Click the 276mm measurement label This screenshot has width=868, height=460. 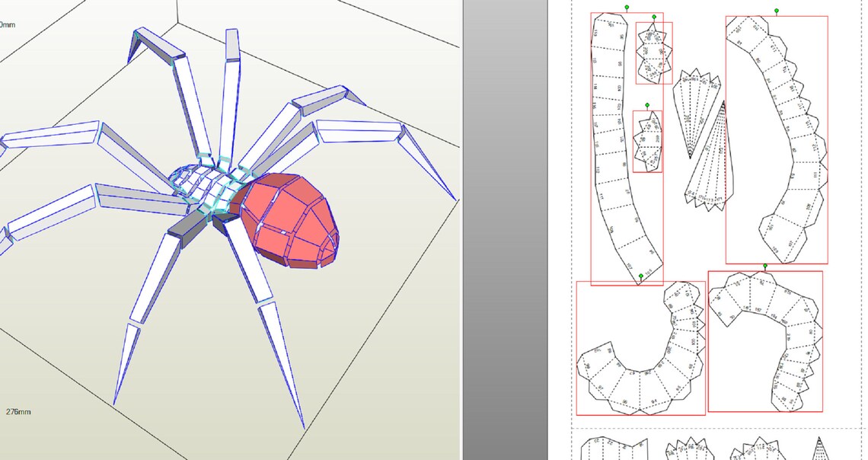(x=17, y=412)
